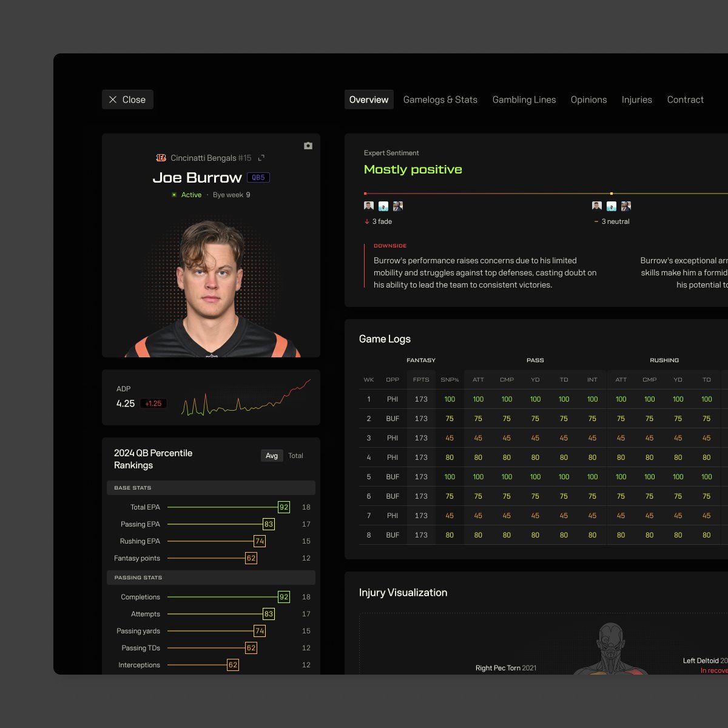This screenshot has width=728, height=728.
Task: Click the first expert avatar above 3 neutral
Action: coord(597,206)
